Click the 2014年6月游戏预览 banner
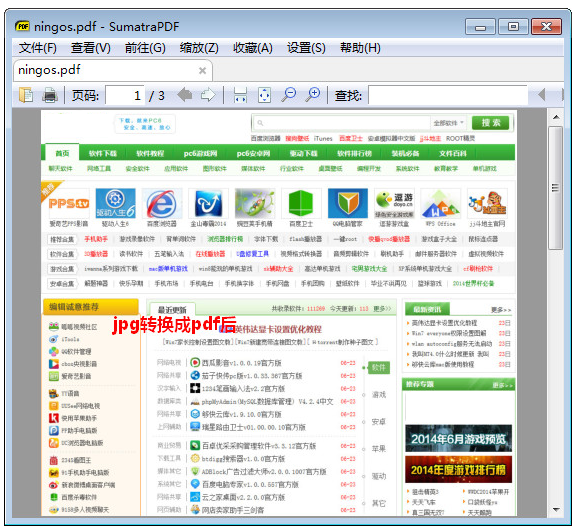577x530 pixels. (458, 438)
